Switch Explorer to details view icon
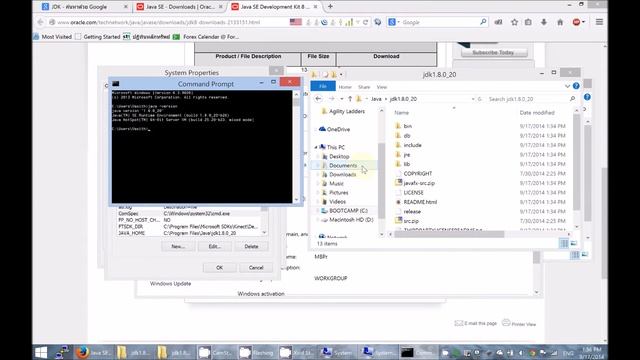Image resolution: width=640 pixels, height=360 pixels. click(564, 243)
